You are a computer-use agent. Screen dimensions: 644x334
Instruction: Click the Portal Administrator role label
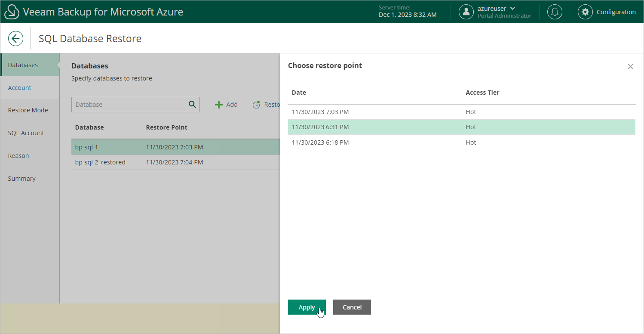(x=504, y=16)
